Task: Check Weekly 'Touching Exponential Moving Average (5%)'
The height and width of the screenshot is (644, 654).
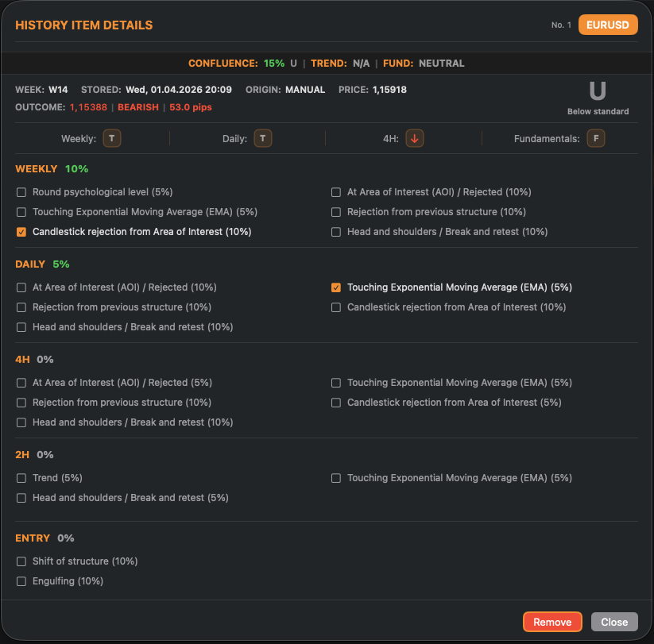Action: (21, 212)
